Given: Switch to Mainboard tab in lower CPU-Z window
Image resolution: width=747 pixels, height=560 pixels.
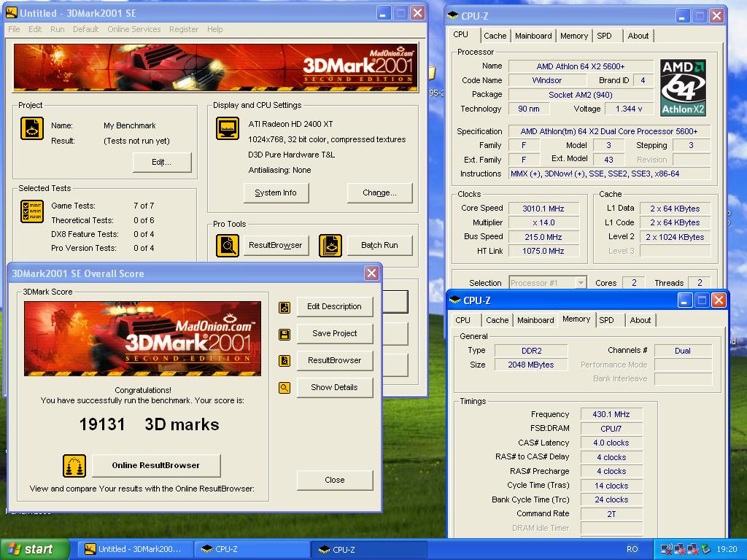Looking at the screenshot, I should [x=535, y=321].
